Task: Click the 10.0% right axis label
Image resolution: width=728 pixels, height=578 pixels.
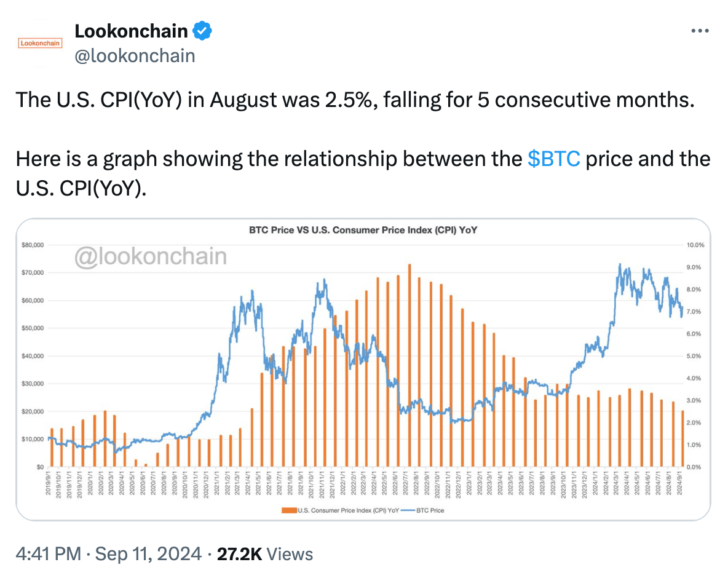Action: (695, 244)
